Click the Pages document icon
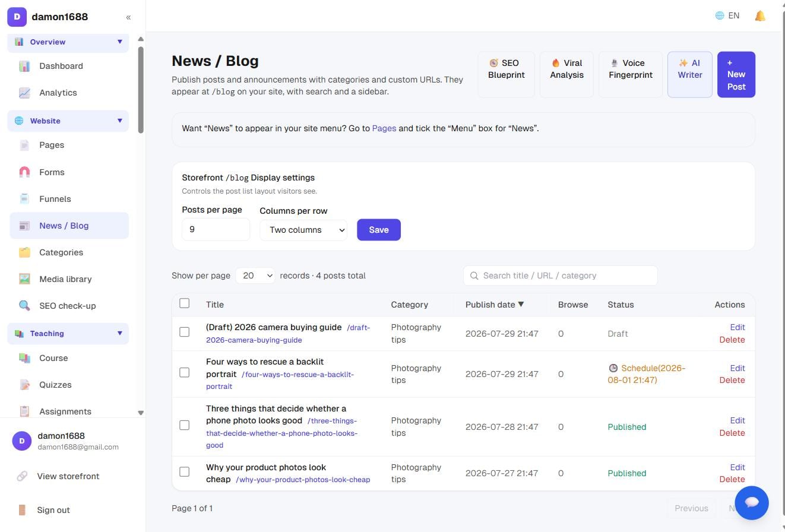 pos(24,145)
